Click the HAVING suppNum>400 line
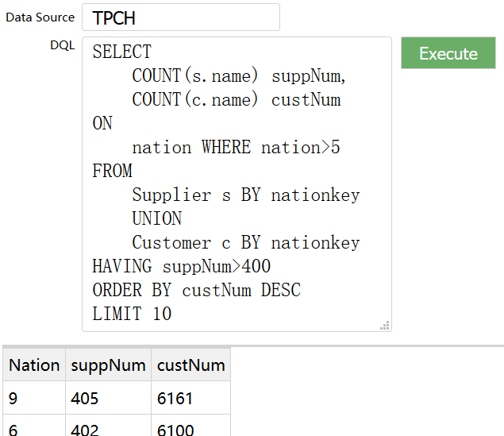The image size is (504, 436). (x=181, y=266)
